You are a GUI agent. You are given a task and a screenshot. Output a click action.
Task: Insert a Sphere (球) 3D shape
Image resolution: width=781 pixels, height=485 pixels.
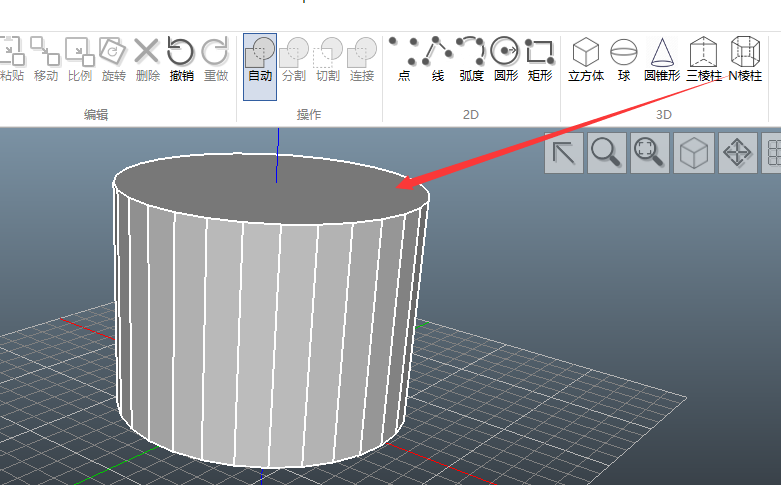[624, 59]
